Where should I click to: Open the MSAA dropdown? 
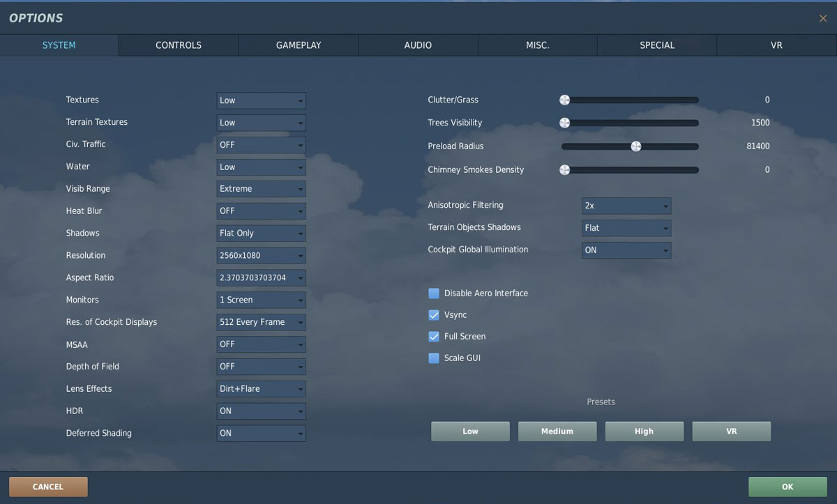(261, 344)
